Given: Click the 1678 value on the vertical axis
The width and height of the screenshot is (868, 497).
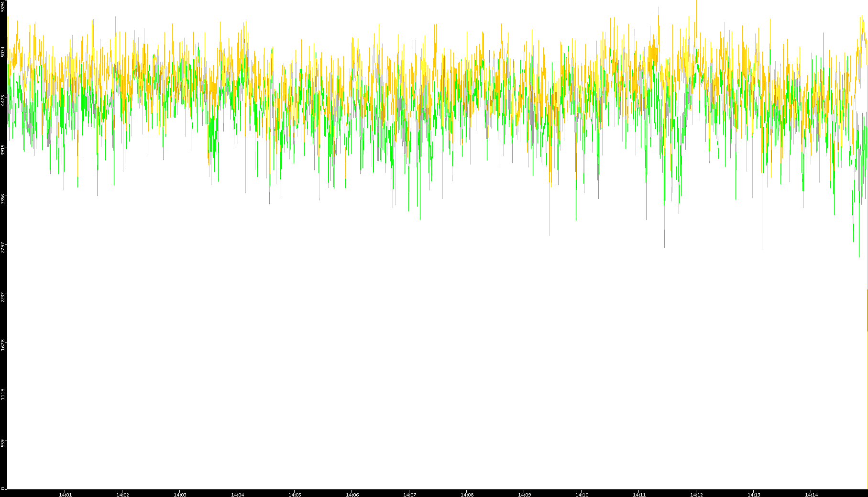Looking at the screenshot, I should coord(3,345).
